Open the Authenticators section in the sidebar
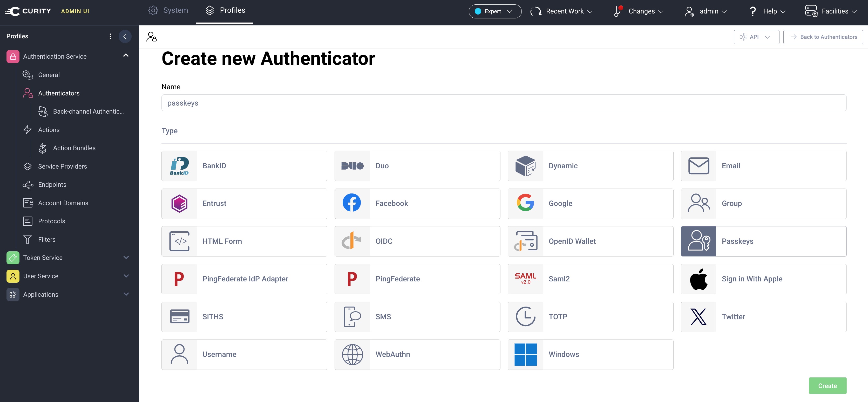Image resolution: width=868 pixels, height=402 pixels. pyautogui.click(x=59, y=93)
